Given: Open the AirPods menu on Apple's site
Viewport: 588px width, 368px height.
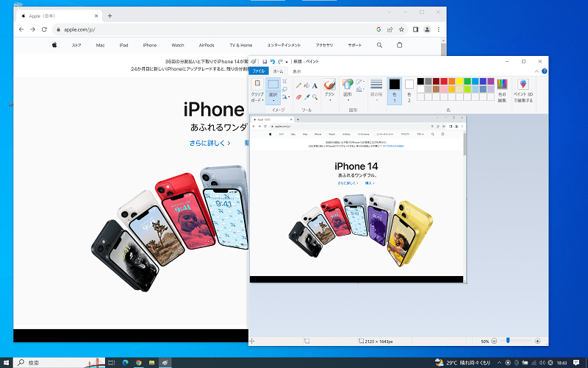Looking at the screenshot, I should point(207,45).
